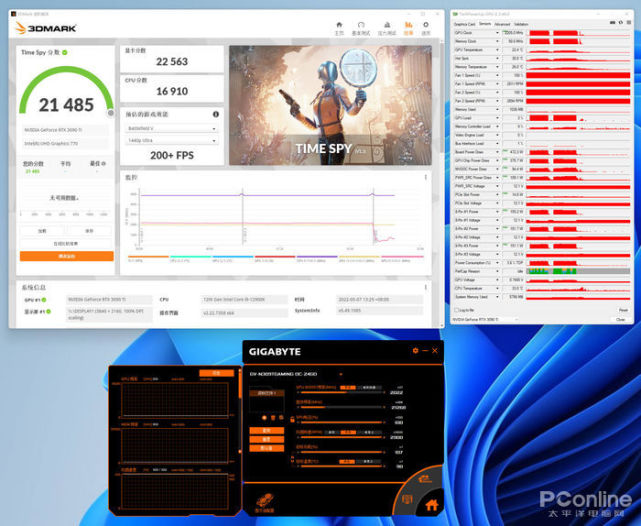Open the system info three-dot menu

coord(426,287)
